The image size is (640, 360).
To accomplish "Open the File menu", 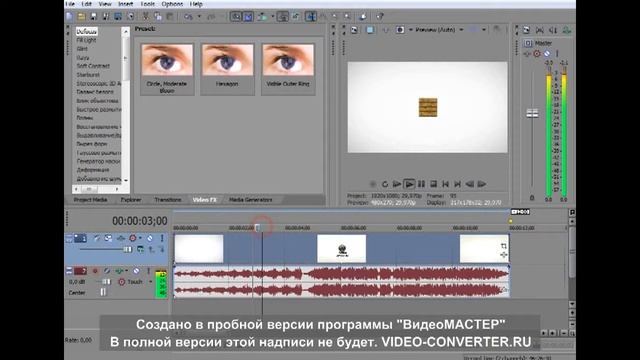I will click(70, 4).
